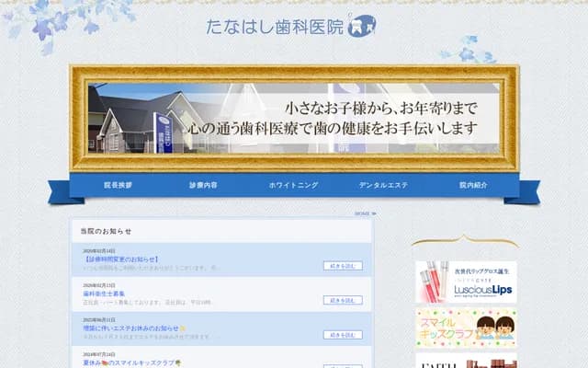Click the たなはし歯科医院 site title
This screenshot has height=368, width=588.
point(275,27)
